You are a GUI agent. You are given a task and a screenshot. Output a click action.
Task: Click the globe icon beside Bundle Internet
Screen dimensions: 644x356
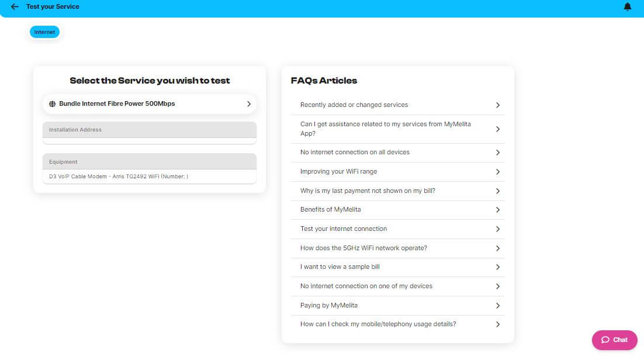coord(53,104)
